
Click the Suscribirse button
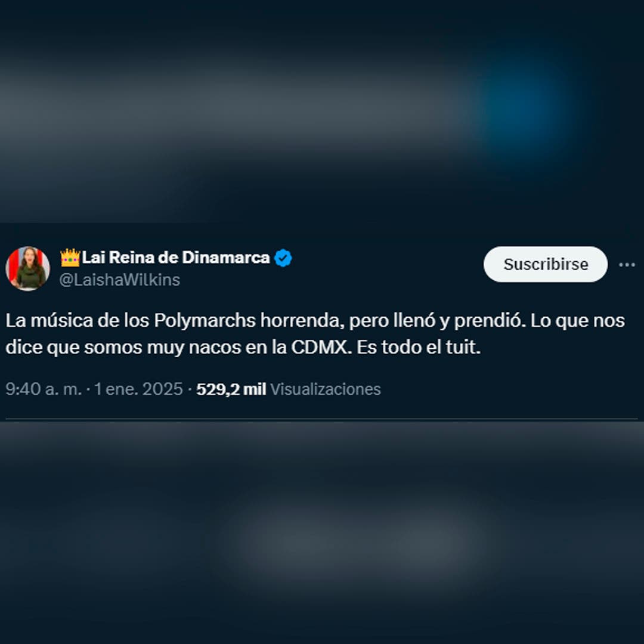(545, 264)
